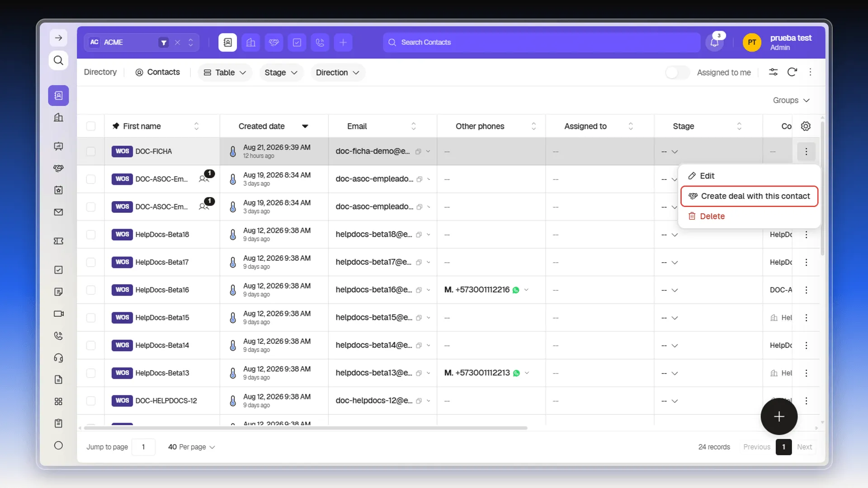868x488 pixels.
Task: Check the select-all rows checkbox
Action: (91, 126)
